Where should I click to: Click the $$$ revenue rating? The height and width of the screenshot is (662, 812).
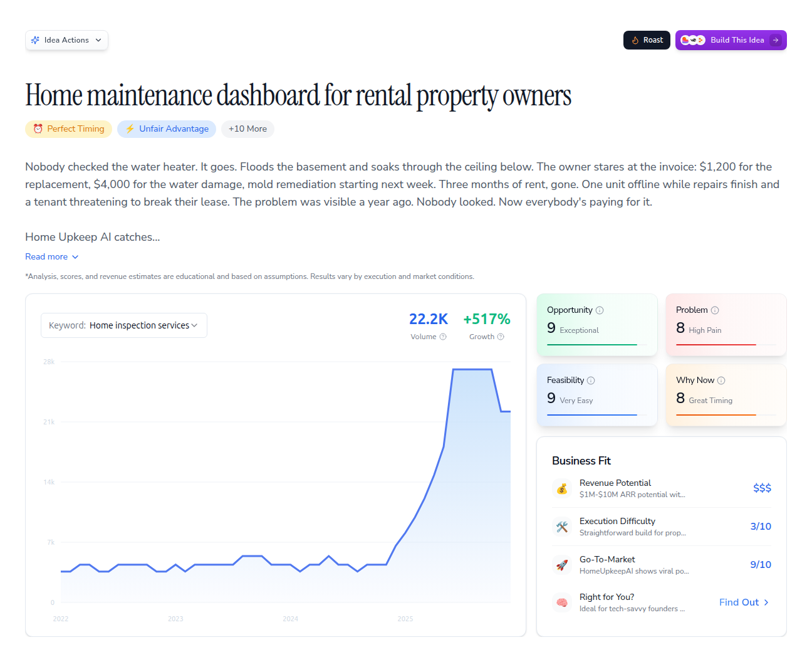[762, 488]
